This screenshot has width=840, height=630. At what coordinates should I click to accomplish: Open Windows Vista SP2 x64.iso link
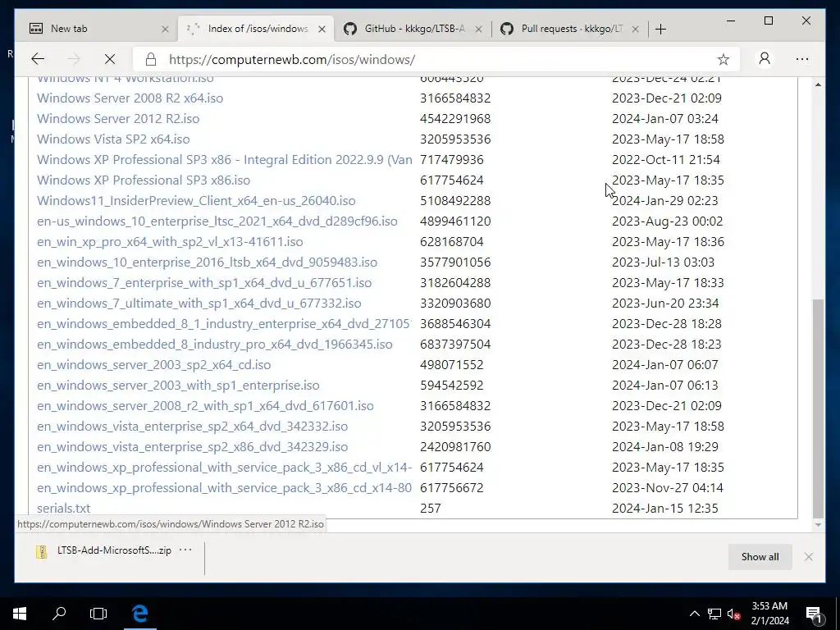113,139
